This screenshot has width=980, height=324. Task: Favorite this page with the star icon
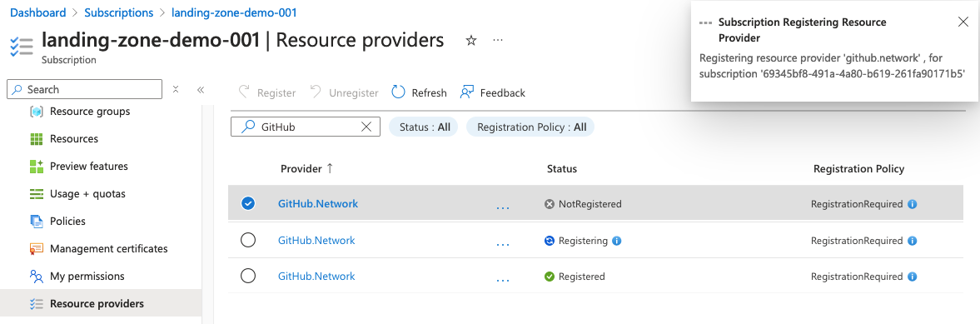coord(471,41)
